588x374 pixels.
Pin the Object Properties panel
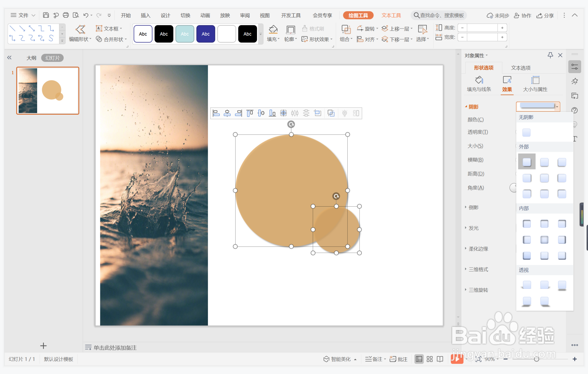pyautogui.click(x=550, y=55)
